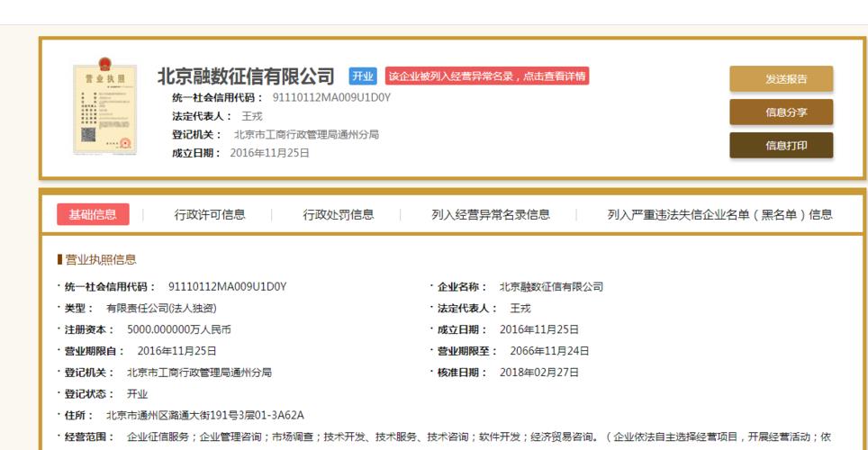Screen dimensions: 868x450
Task: Go to the 列入经营异常名录信息 tab
Action: 491,214
